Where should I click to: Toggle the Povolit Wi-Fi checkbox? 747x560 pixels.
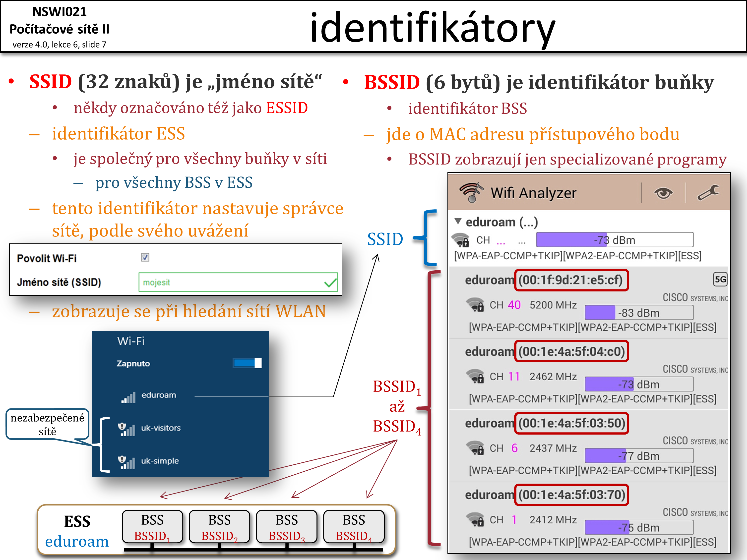click(145, 258)
